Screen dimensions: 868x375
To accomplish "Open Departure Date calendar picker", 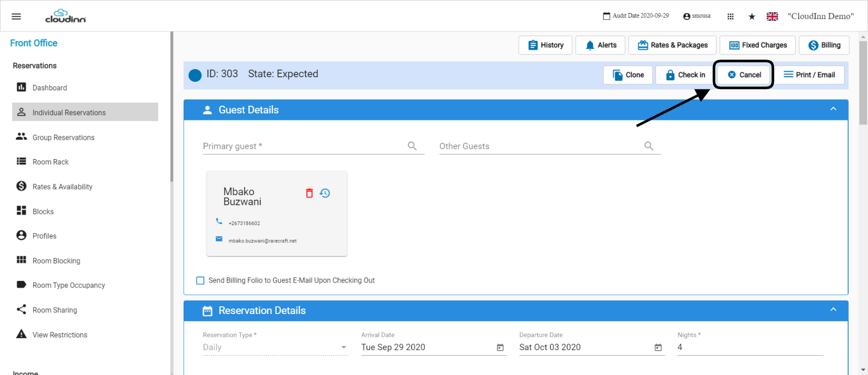I will click(x=658, y=348).
